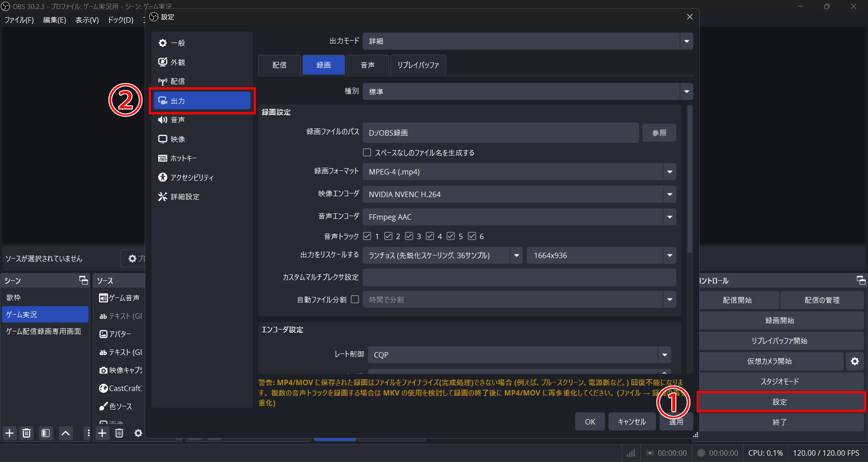Pop out the コントロール dock panel

pos(861,280)
